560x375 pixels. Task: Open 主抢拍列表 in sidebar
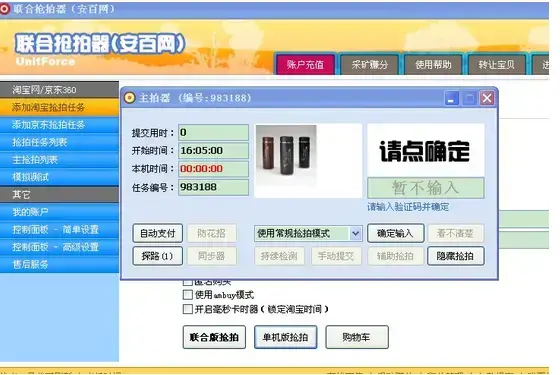coord(59,160)
